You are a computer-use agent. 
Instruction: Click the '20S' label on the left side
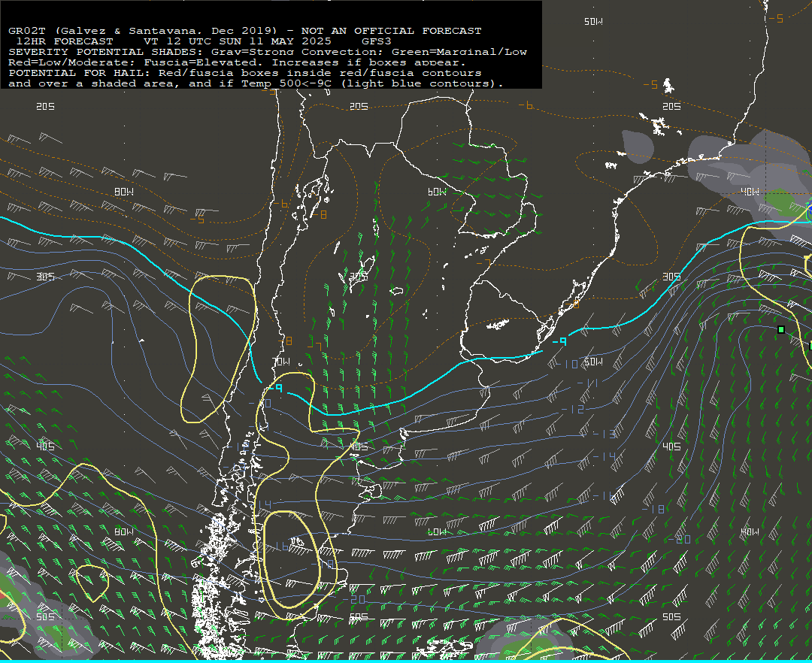coord(46,107)
